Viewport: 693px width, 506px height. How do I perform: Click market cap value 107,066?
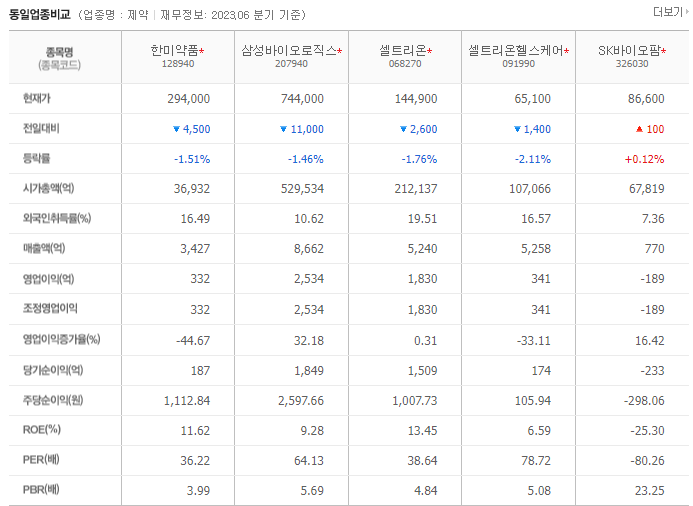(x=530, y=189)
